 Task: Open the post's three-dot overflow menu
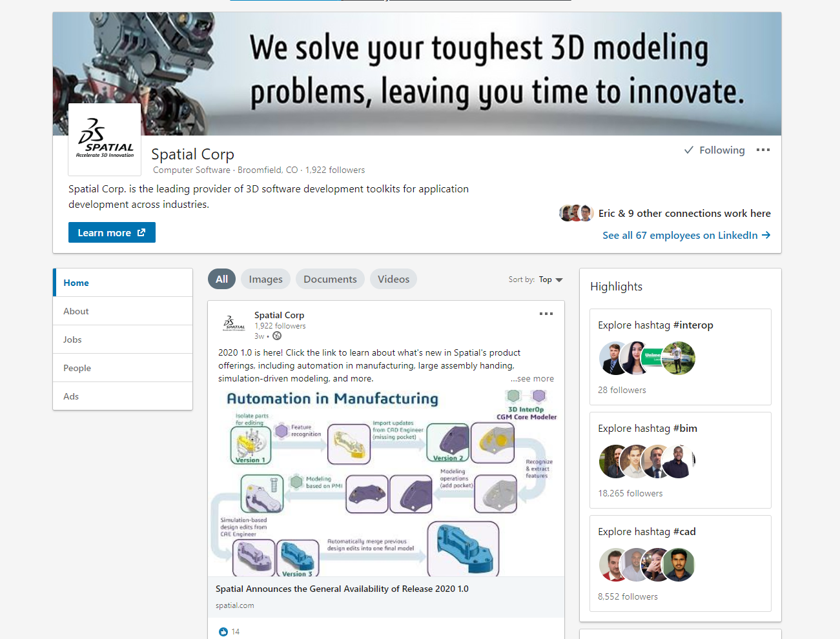tap(546, 314)
